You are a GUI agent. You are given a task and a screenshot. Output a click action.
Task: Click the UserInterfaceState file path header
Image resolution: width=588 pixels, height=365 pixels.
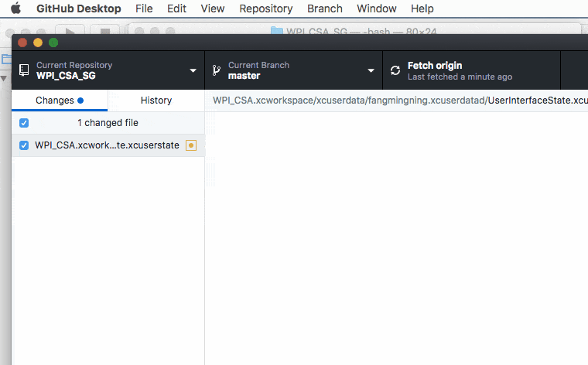pyautogui.click(x=401, y=101)
